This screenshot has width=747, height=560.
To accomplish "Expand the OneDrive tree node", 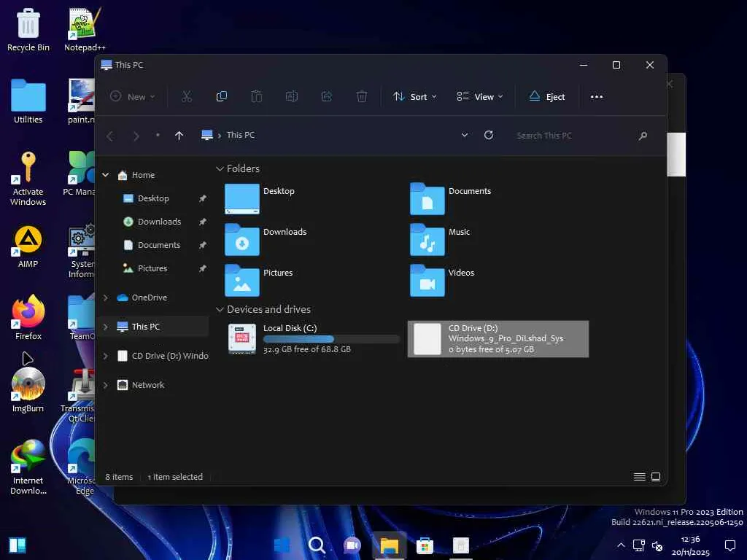I will (105, 297).
